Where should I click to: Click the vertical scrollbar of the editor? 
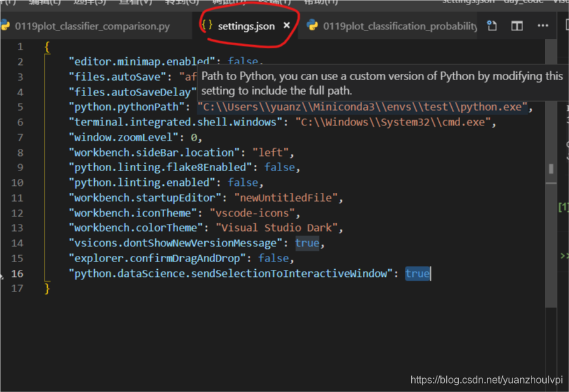[x=551, y=174]
